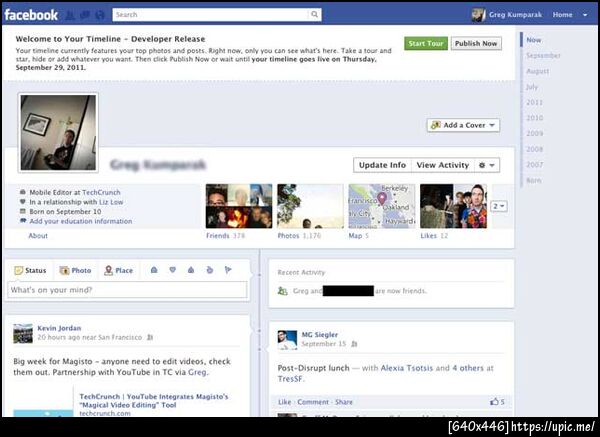Open Liz Low relationship link
The height and width of the screenshot is (437, 600).
(111, 202)
